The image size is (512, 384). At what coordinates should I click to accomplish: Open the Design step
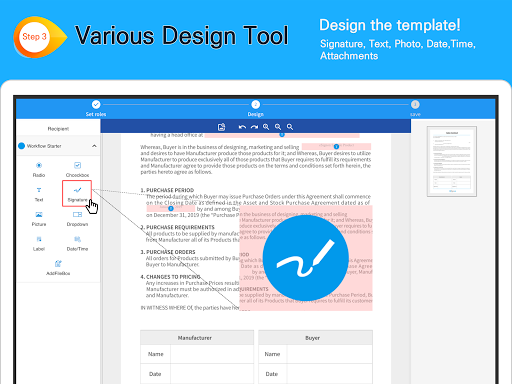coord(256,108)
